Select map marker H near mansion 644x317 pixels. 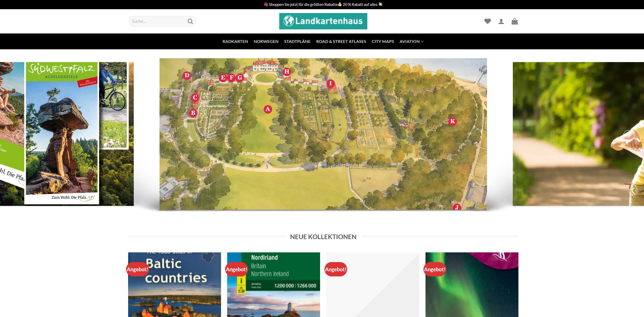[x=287, y=72]
